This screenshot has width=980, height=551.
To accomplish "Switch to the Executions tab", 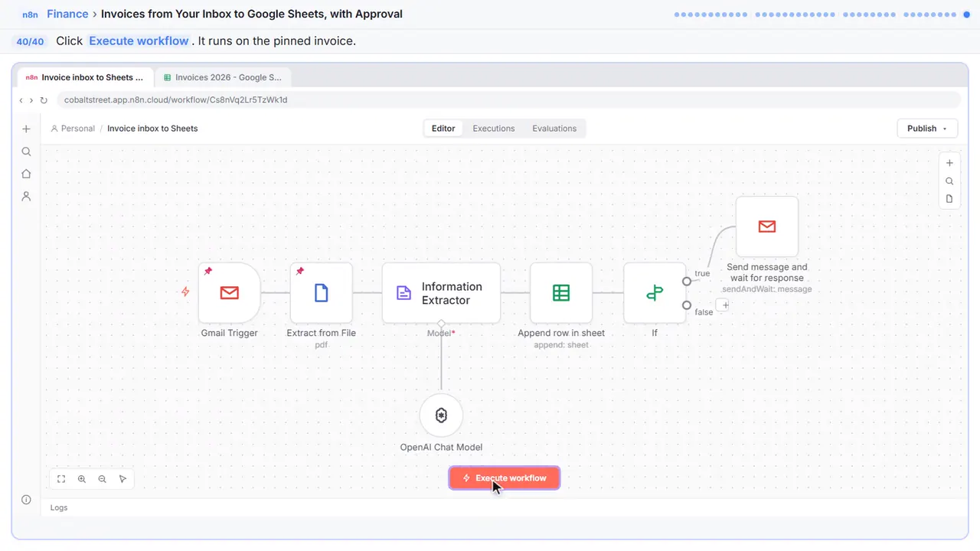I will coord(494,129).
